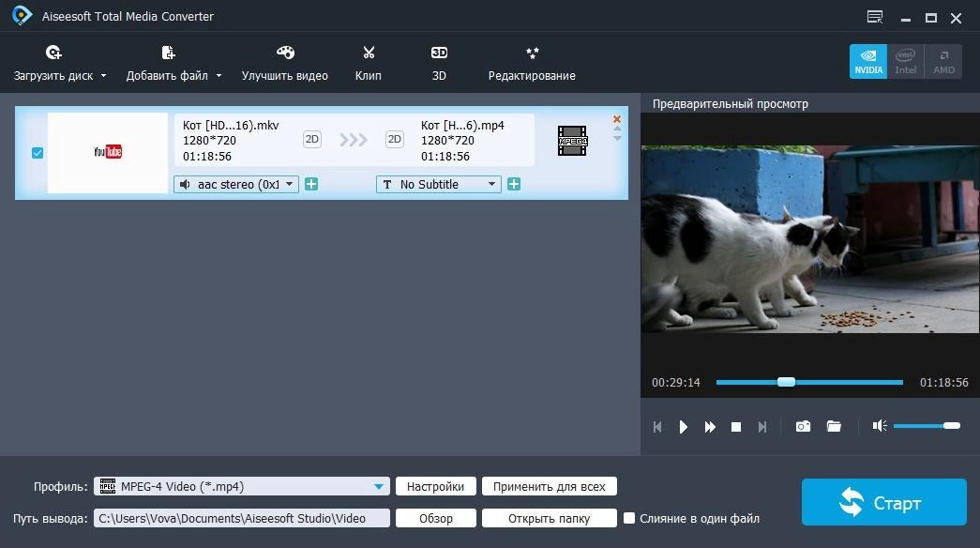
Task: Click the Добавить файл add file button
Action: click(167, 63)
